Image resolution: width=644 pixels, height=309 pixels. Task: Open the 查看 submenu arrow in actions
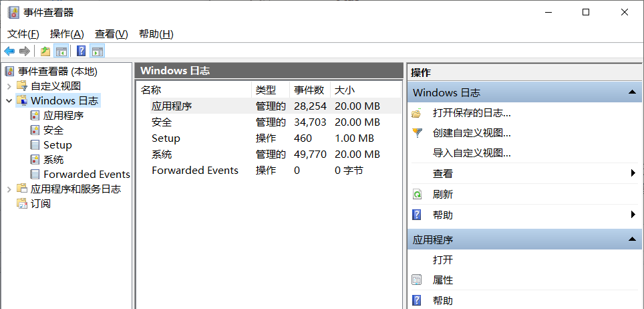coord(633,174)
